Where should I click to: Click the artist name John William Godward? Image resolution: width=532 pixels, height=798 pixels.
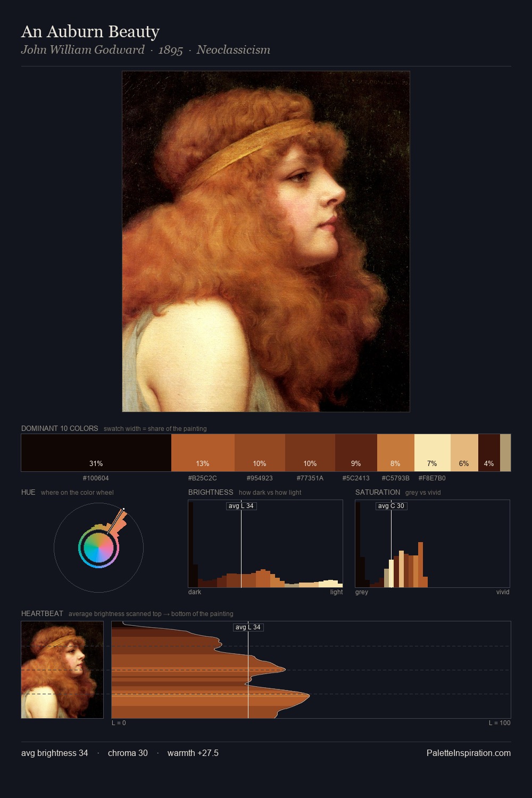[82, 50]
